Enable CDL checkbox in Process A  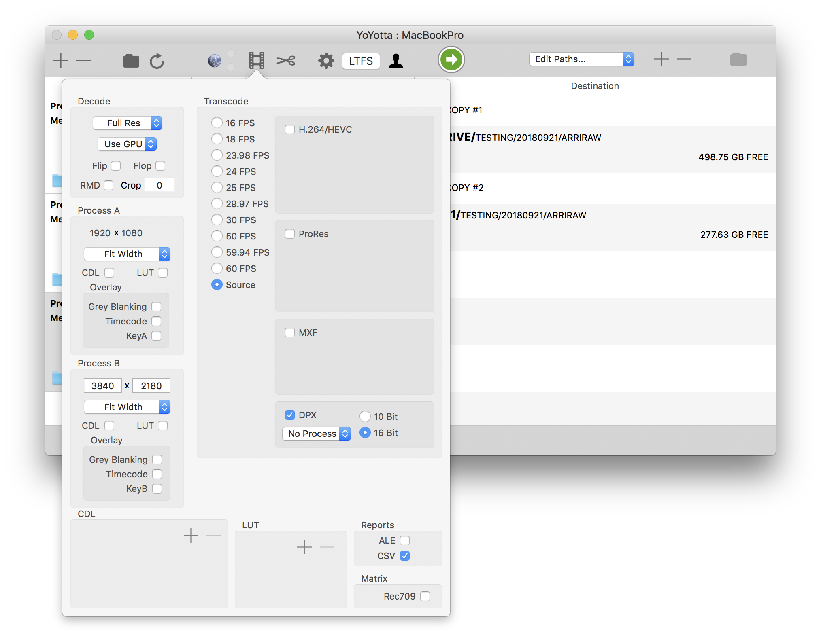pos(109,273)
